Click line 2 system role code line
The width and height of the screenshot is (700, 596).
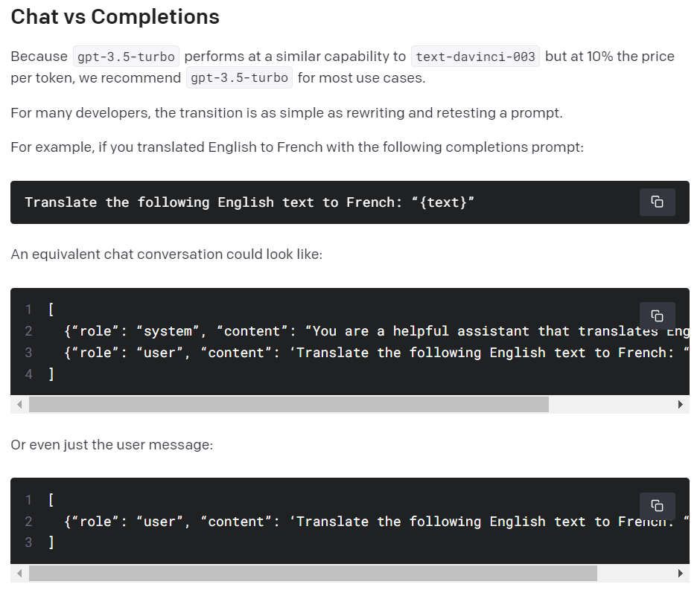point(376,331)
